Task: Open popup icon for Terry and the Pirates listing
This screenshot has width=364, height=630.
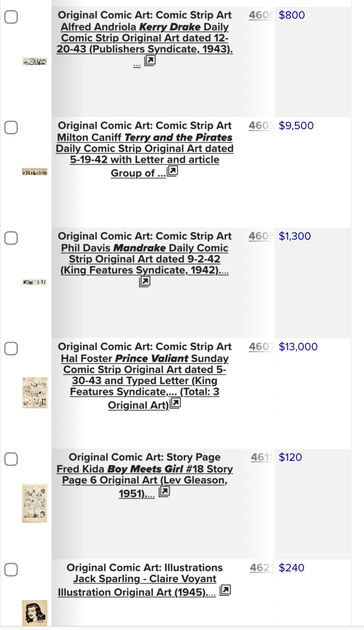Action: (x=173, y=171)
